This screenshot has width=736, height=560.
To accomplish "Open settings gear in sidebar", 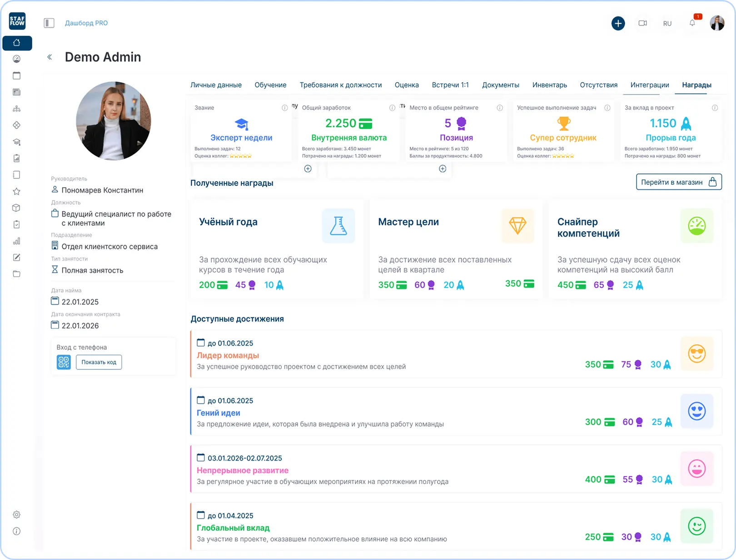I will (17, 515).
